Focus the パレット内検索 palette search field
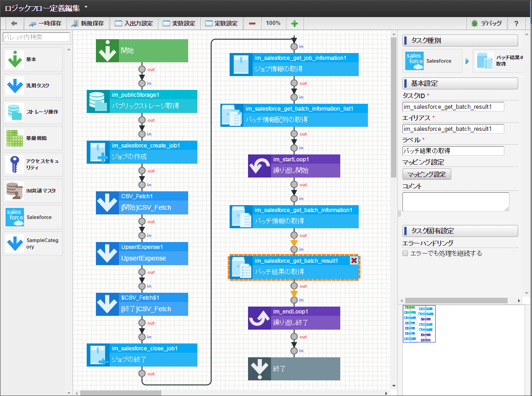The width and height of the screenshot is (532, 396). pos(36,37)
